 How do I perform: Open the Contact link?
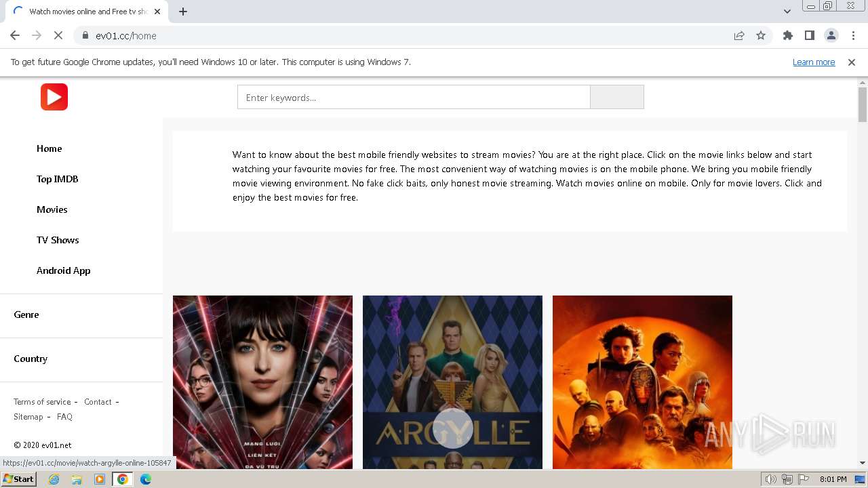click(98, 402)
